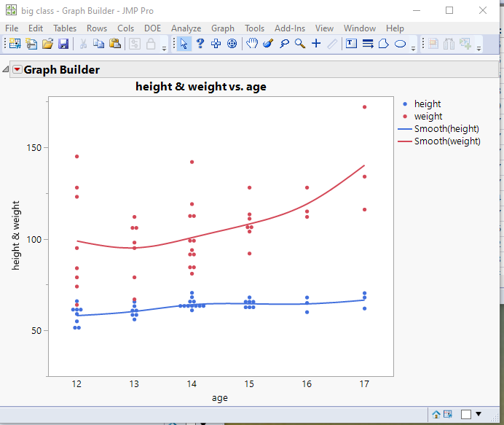Image resolution: width=504 pixels, height=425 pixels.
Task: Select the Crosshairs plus tool
Action: [316, 43]
